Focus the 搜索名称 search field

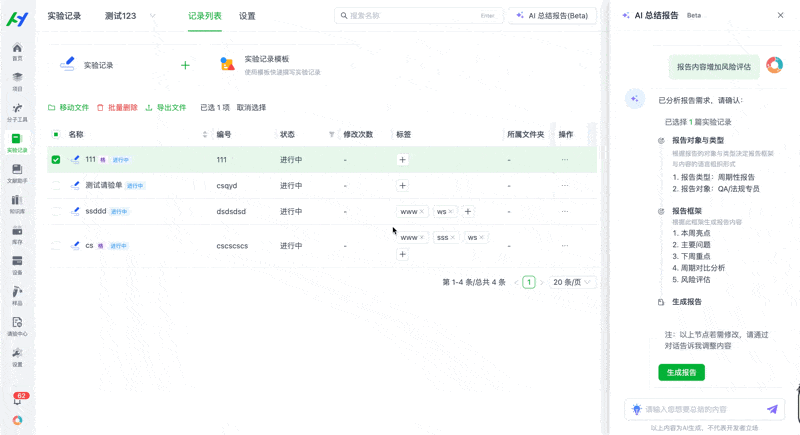(418, 16)
